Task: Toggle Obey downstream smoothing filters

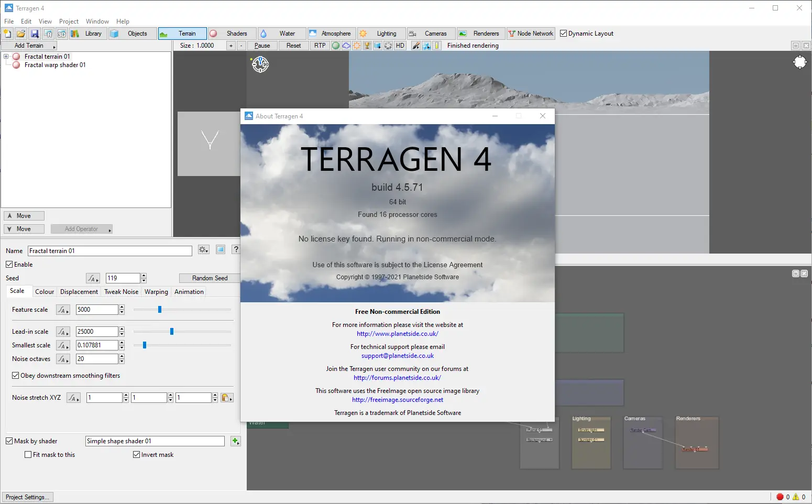Action: pos(16,376)
